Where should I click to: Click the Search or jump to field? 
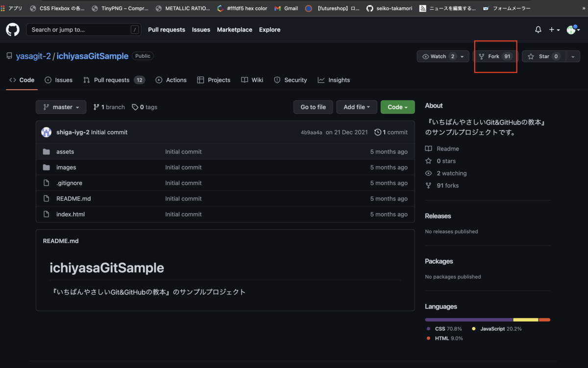tap(83, 29)
